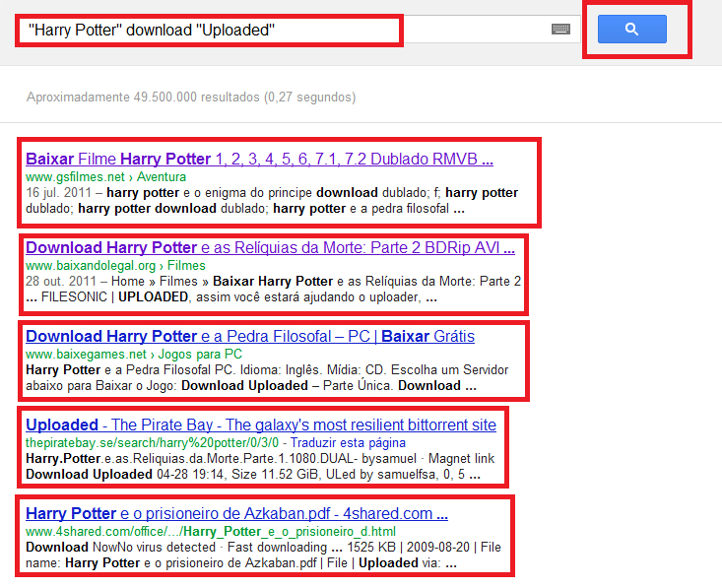Click the www.baixandolegal.org › Filmes URL
Image resolution: width=722 pixels, height=588 pixels.
[115, 266]
